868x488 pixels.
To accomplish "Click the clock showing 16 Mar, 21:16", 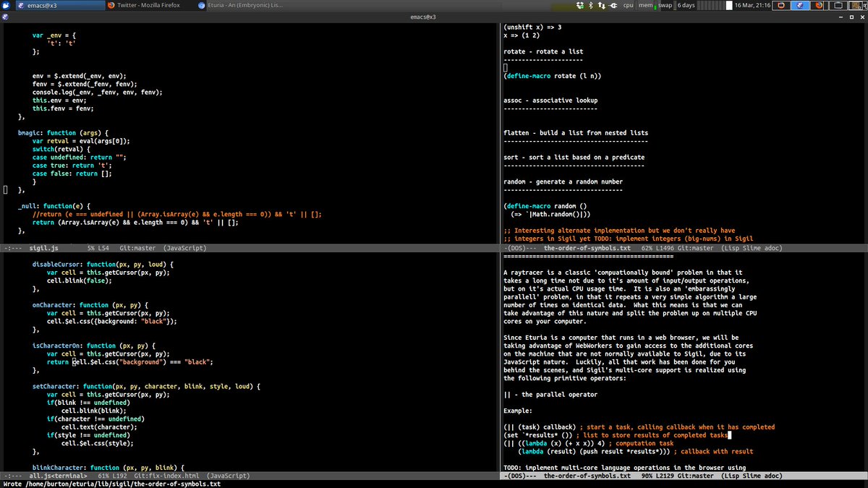I will [x=752, y=5].
